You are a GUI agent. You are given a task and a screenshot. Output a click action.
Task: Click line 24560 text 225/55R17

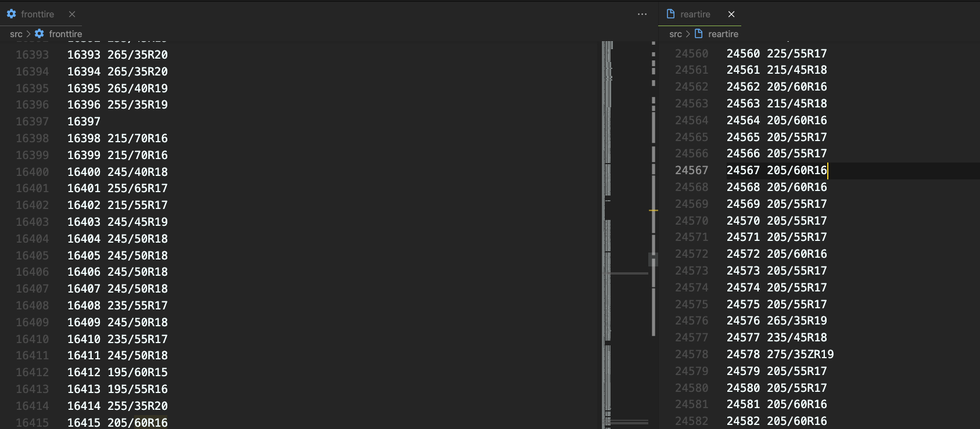797,53
